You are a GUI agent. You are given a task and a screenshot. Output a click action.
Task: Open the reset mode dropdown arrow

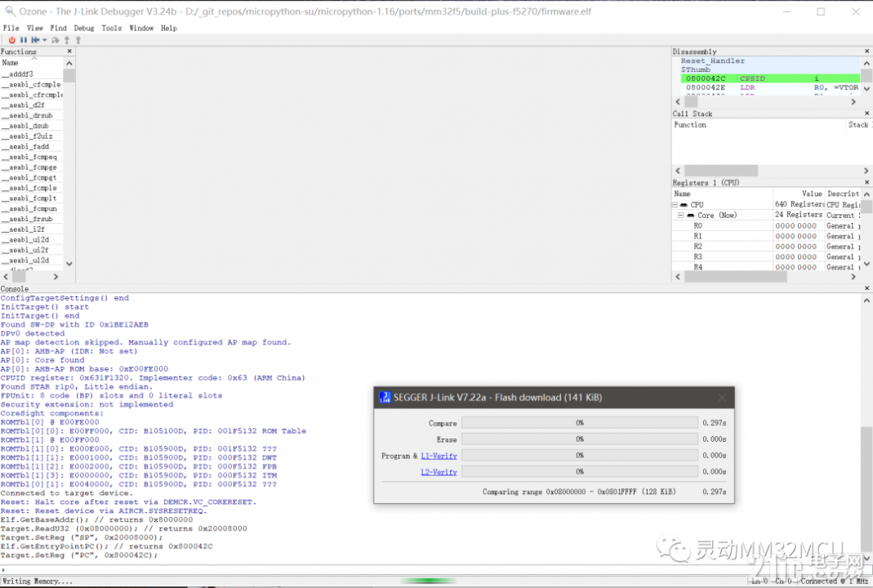[x=45, y=40]
